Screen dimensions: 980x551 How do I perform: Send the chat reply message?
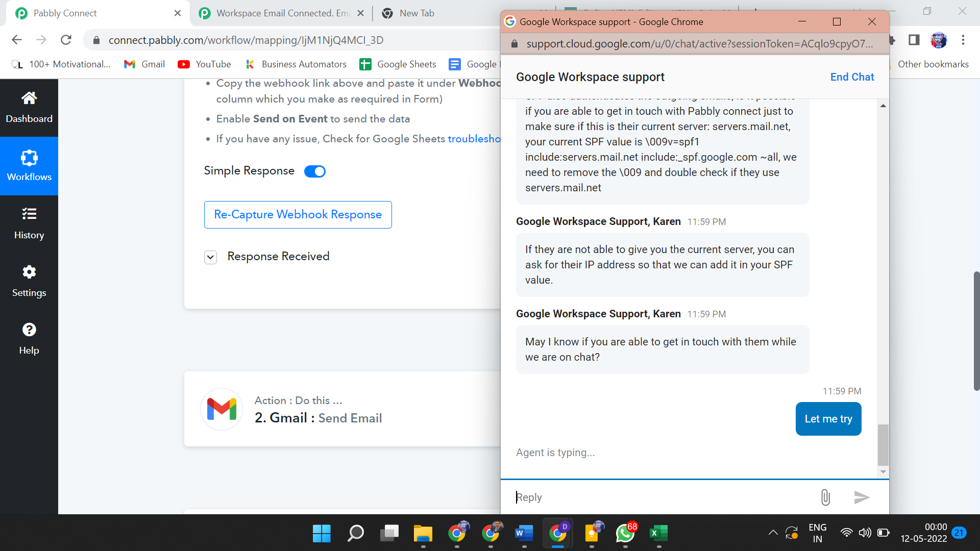pyautogui.click(x=862, y=497)
